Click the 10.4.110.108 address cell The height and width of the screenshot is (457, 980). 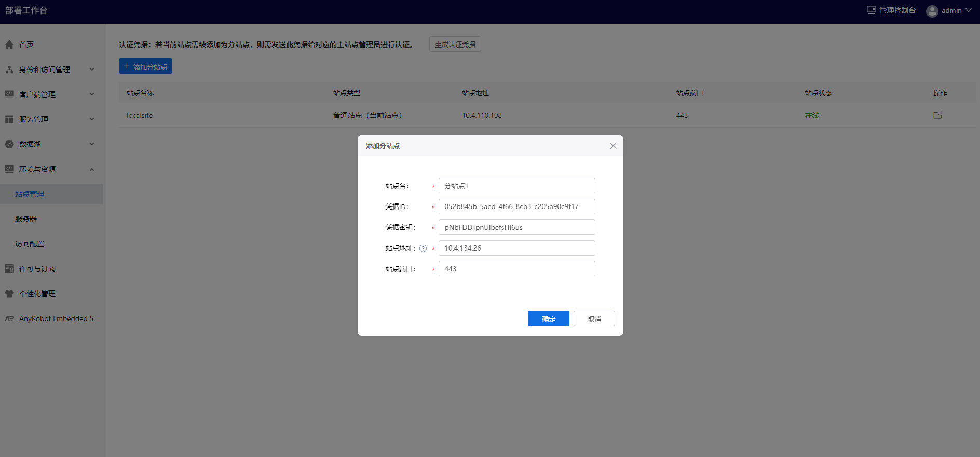pos(482,115)
